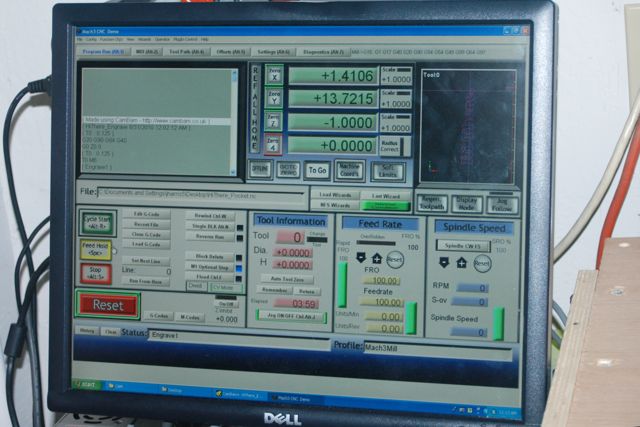The image size is (640, 427).
Task: Open the Settings tab
Action: pos(273,52)
